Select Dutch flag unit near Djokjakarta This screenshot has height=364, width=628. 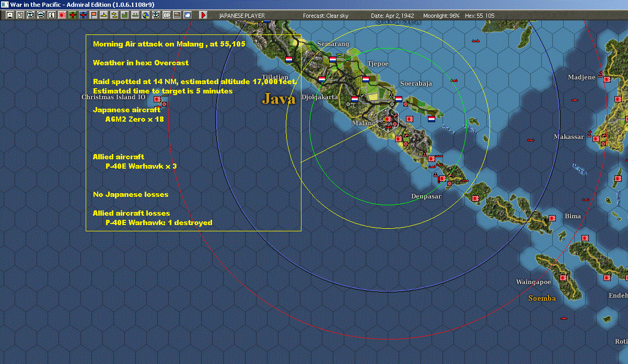pyautogui.click(x=355, y=98)
